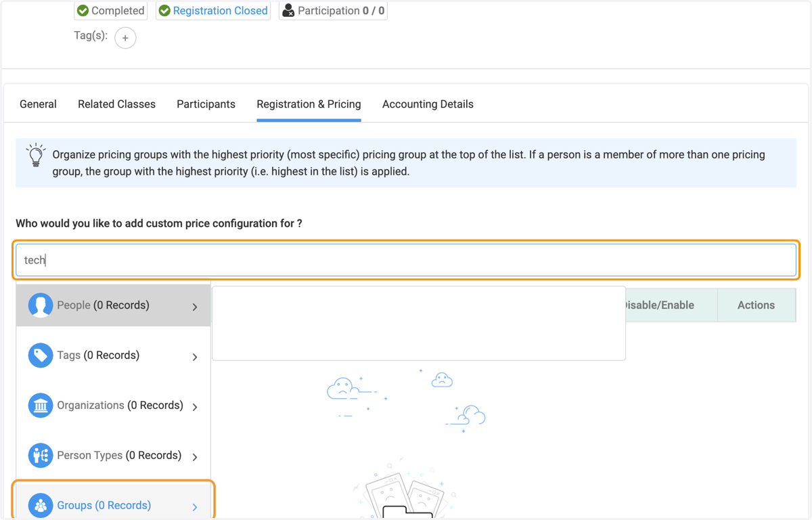Viewport: 812px width, 520px height.
Task: Click the empty search results panel
Action: pos(419,323)
